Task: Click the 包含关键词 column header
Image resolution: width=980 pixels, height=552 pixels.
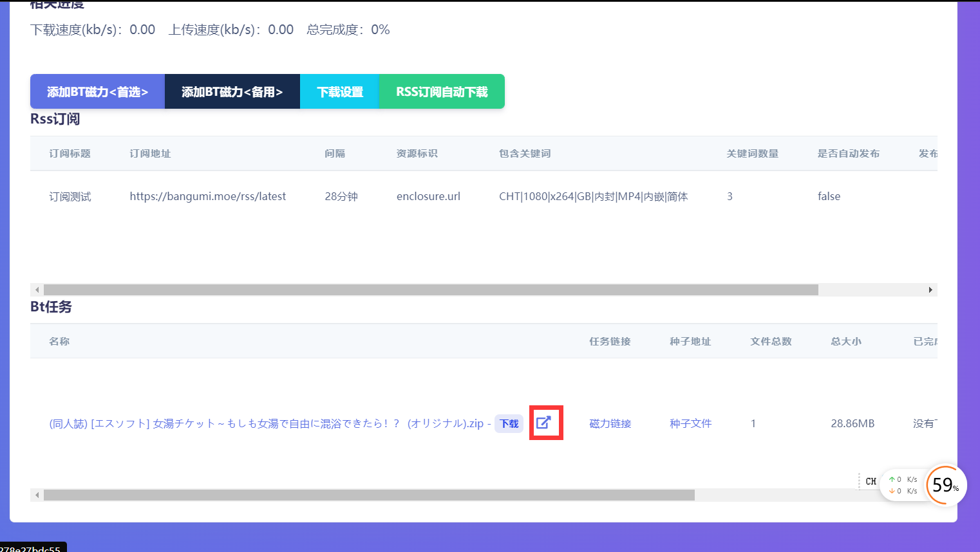Action: point(525,153)
